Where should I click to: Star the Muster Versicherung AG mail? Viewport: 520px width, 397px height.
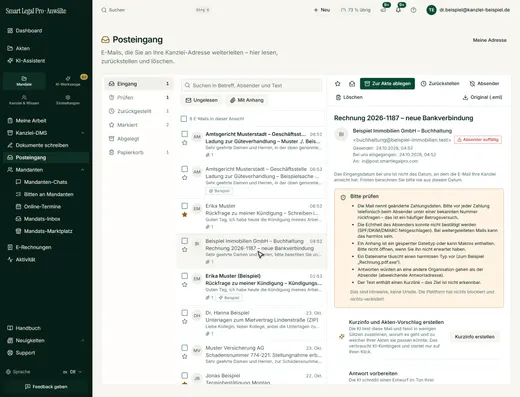click(185, 357)
